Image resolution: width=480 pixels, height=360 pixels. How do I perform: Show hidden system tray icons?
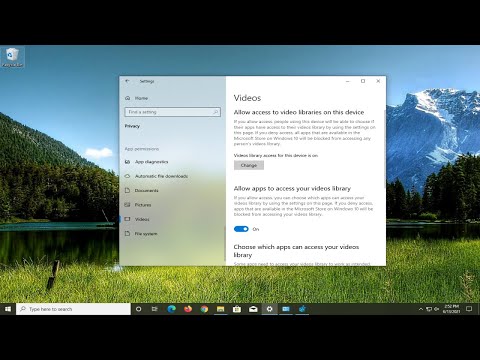[421, 309]
